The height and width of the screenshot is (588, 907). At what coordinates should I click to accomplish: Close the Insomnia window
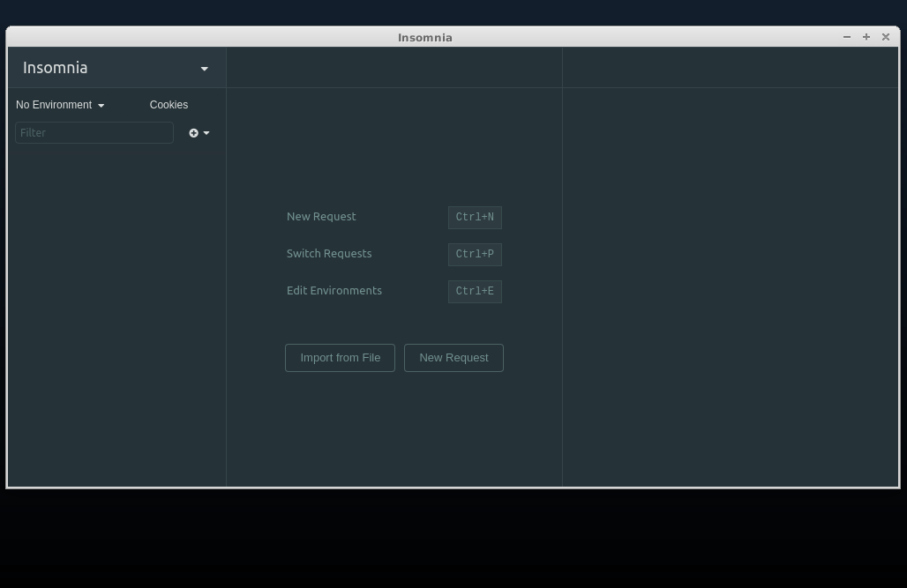(x=886, y=37)
